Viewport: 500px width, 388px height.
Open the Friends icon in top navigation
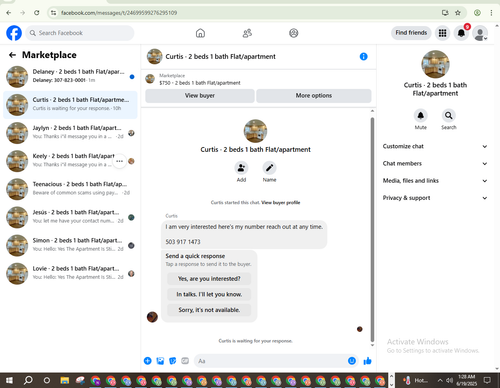[247, 33]
